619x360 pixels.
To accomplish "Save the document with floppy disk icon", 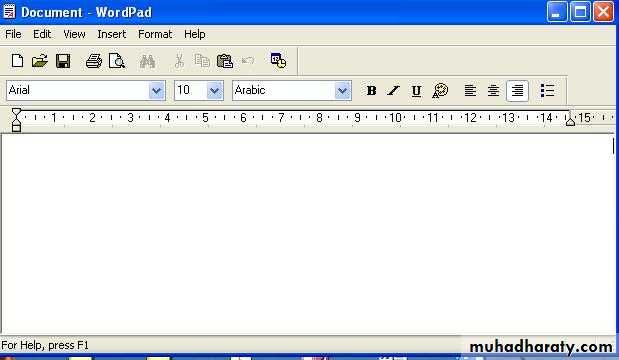I will (63, 61).
